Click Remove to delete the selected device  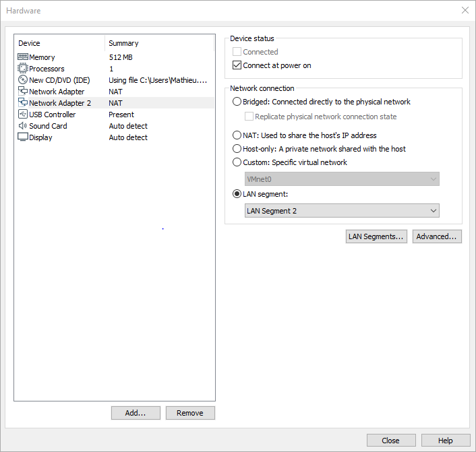[x=189, y=413]
